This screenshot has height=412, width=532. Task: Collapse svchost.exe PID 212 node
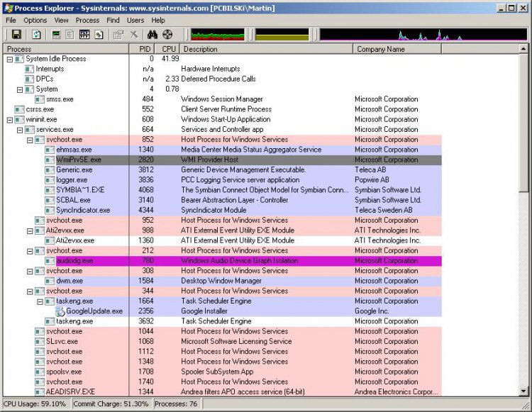pos(31,251)
